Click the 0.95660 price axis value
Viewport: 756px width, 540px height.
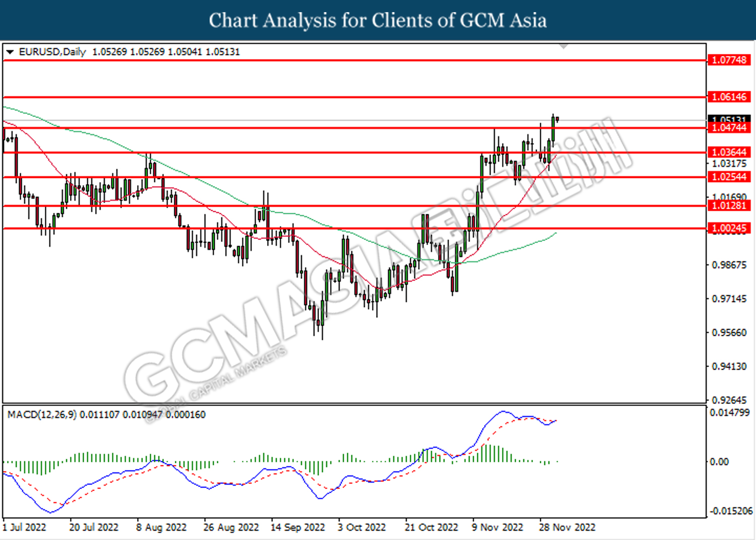pos(729,333)
